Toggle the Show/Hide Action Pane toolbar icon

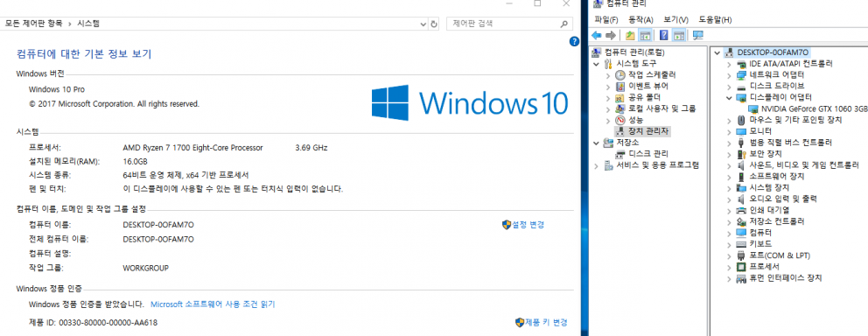pyautogui.click(x=679, y=35)
